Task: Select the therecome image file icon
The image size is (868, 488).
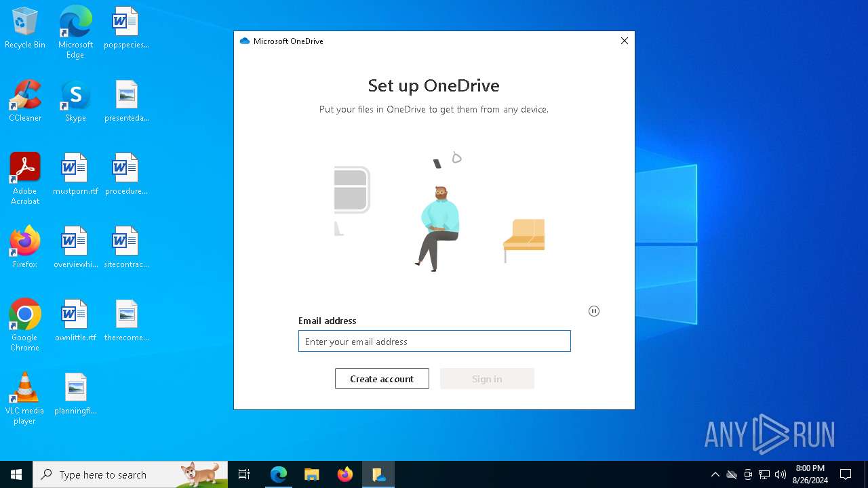Action: [126, 321]
